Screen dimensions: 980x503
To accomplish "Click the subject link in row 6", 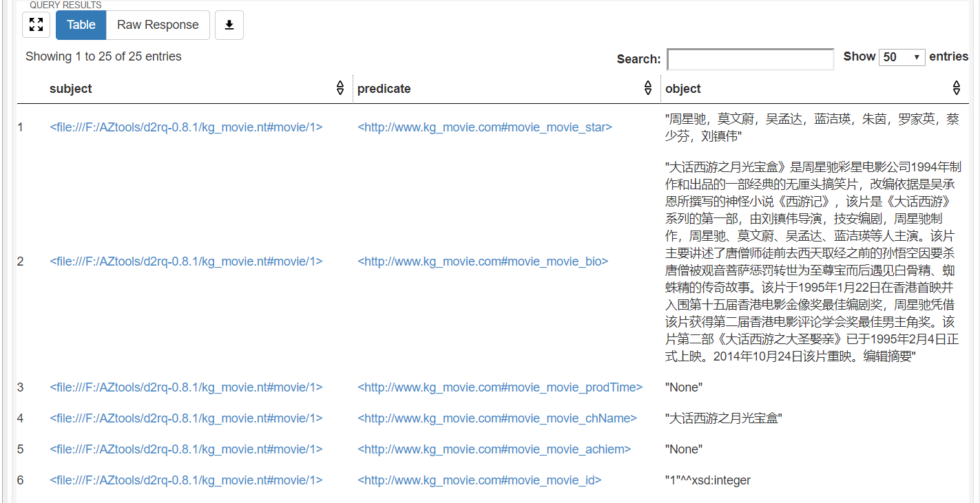I will click(185, 480).
